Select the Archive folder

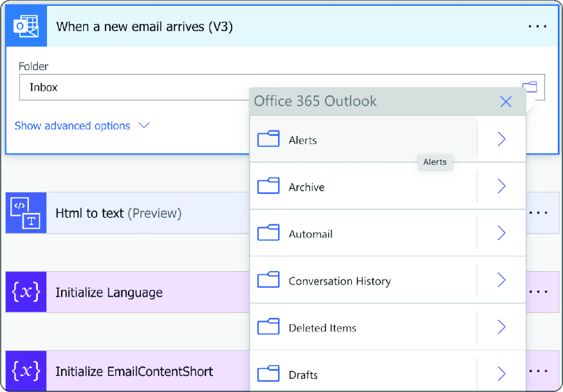[x=364, y=186]
